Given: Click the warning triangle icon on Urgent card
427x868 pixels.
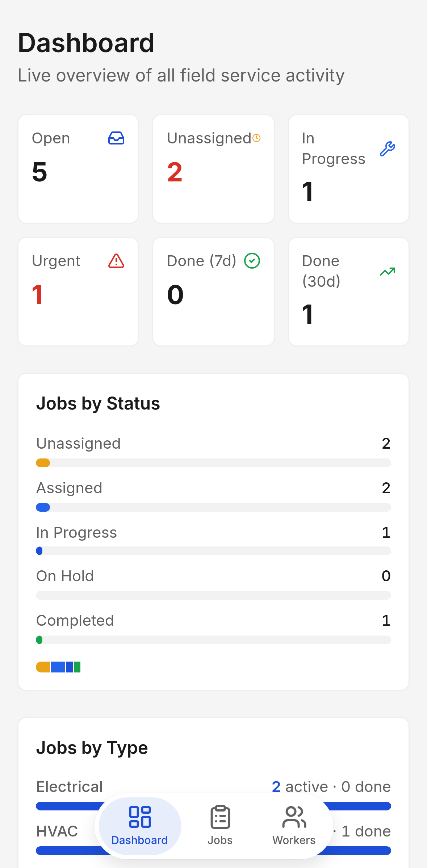Looking at the screenshot, I should 116,261.
